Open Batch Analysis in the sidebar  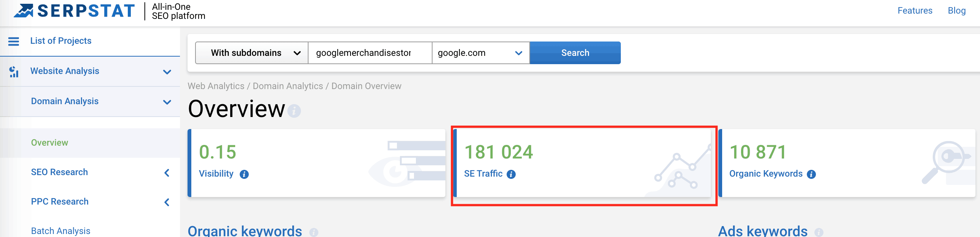tap(60, 231)
